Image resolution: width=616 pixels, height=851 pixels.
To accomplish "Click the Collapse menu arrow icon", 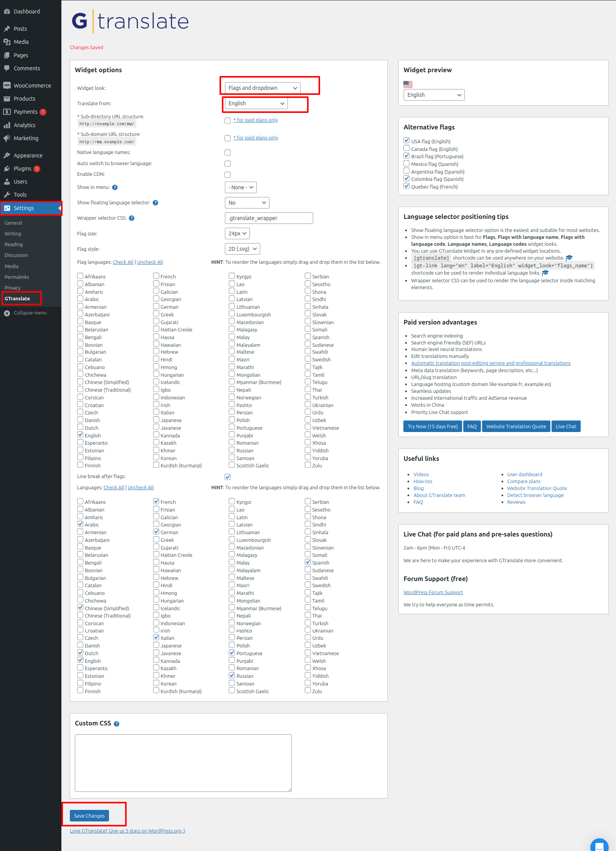I will pos(7,313).
